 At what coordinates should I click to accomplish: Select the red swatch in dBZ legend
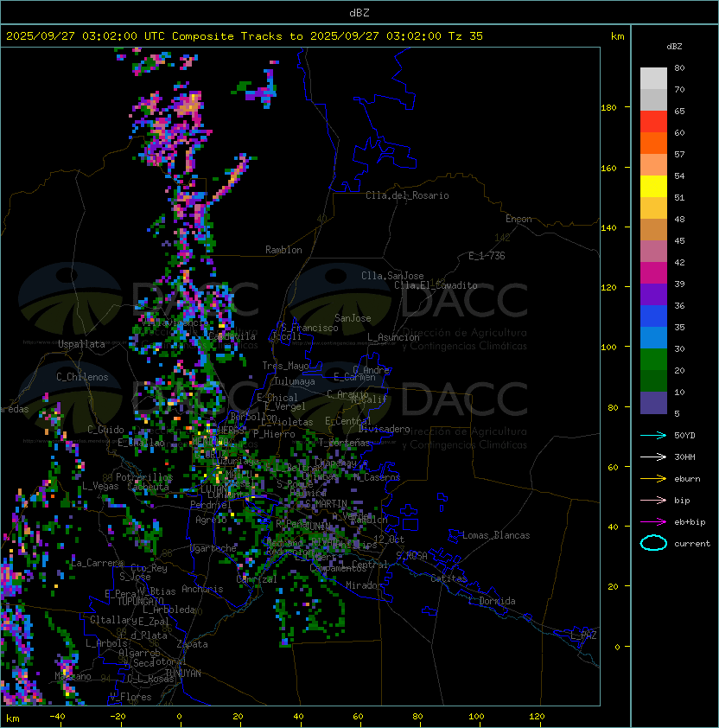653,122
